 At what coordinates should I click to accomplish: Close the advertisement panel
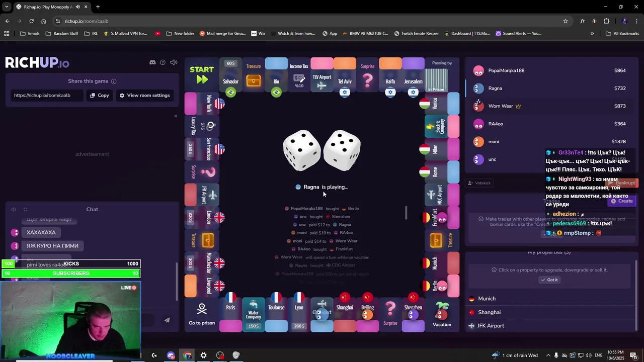[176, 116]
